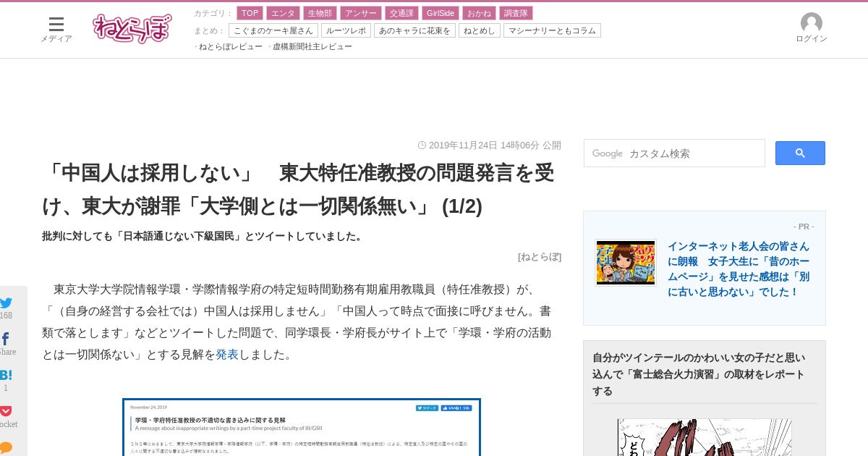This screenshot has height=456, width=868.
Task: Open the 交通課 category tab
Action: coord(401,13)
